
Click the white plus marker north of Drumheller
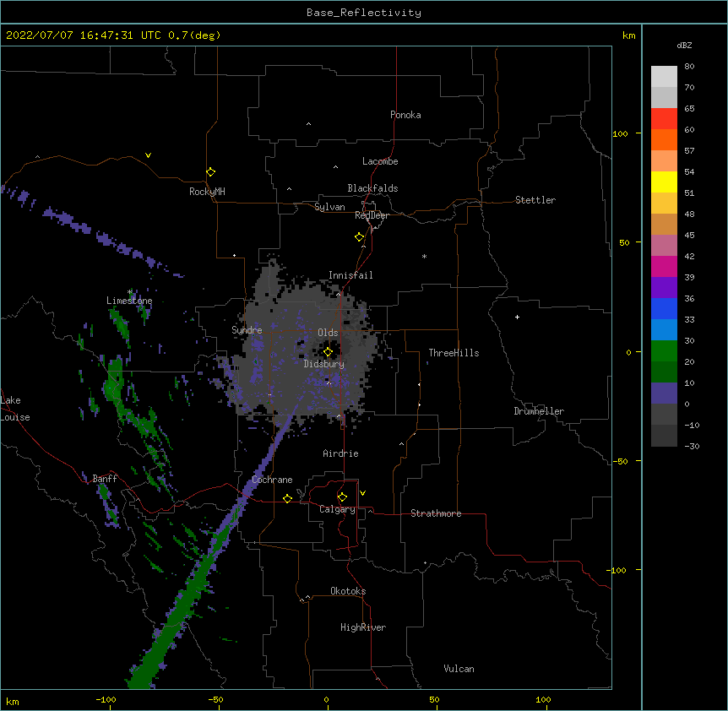(x=517, y=317)
